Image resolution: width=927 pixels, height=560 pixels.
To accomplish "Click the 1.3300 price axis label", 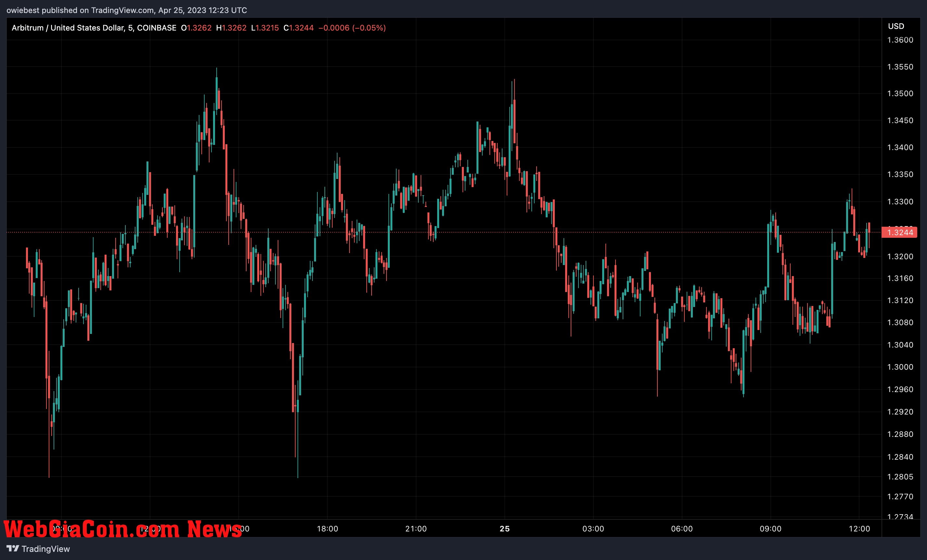I will click(x=900, y=202).
